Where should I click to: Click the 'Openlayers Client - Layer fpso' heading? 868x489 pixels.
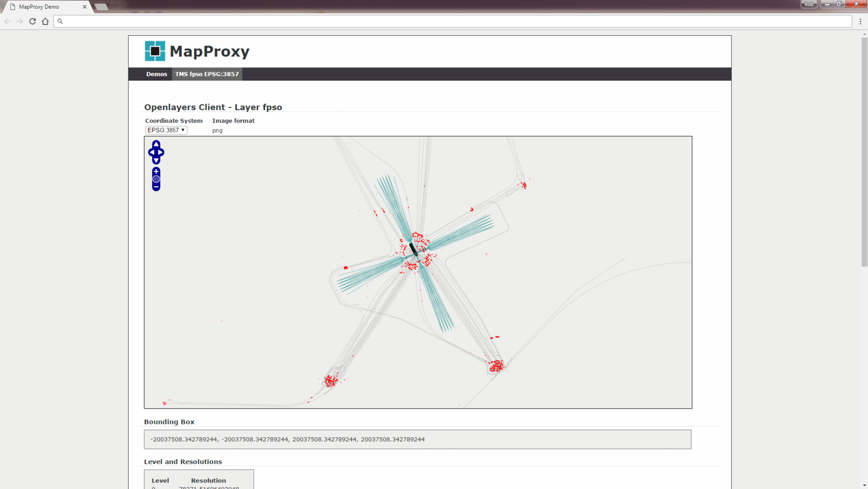pyautogui.click(x=213, y=107)
